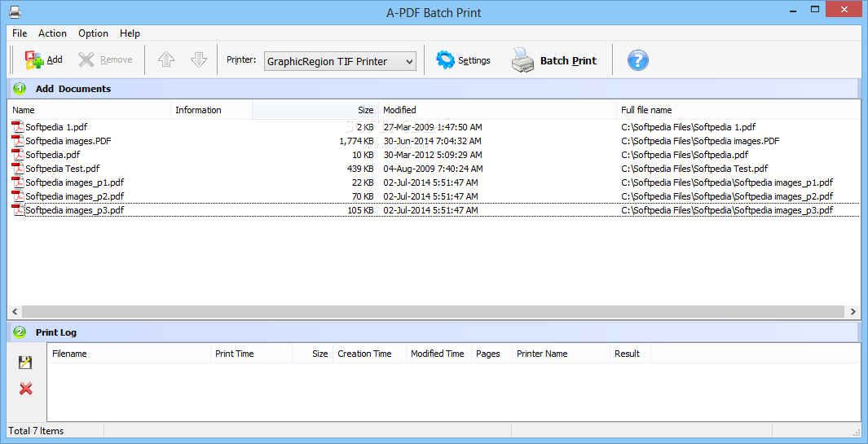Open the File menu

[20, 33]
